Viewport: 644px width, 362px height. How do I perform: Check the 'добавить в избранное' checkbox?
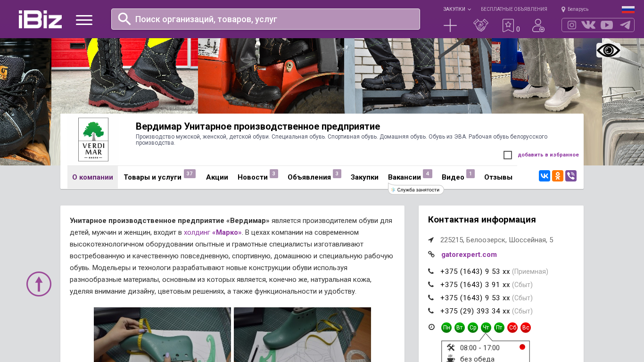coord(508,155)
